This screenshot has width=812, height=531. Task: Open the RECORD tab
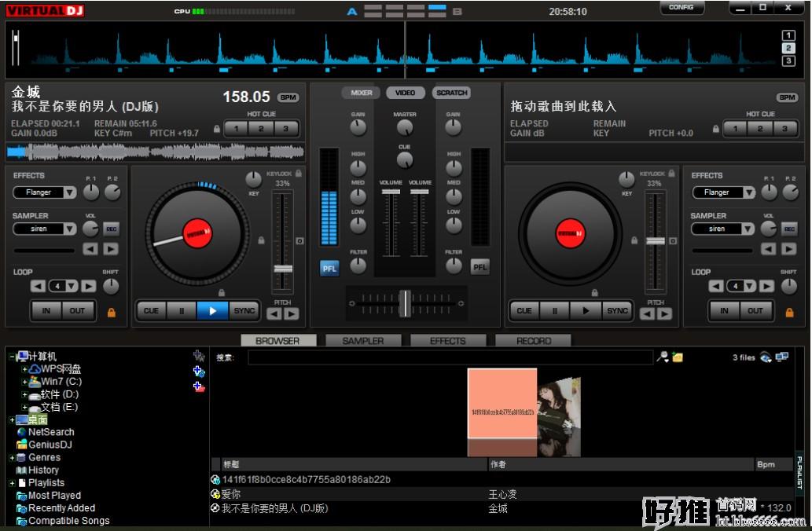coord(534,341)
